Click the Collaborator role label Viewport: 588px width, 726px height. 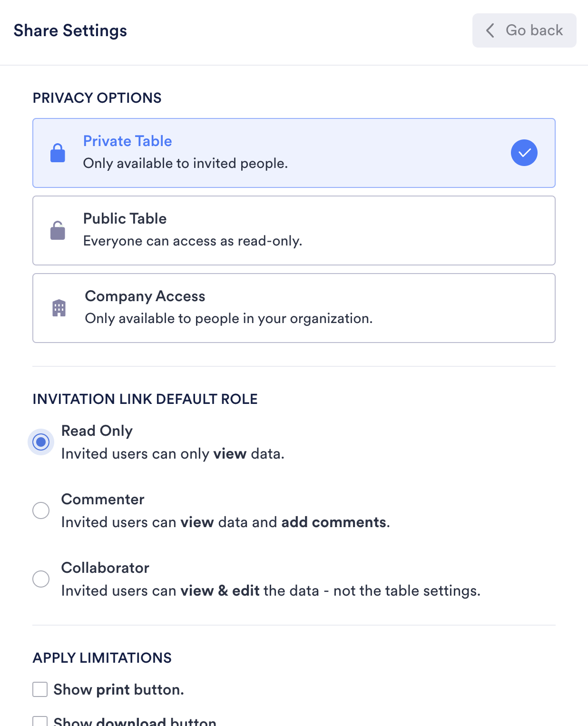105,568
